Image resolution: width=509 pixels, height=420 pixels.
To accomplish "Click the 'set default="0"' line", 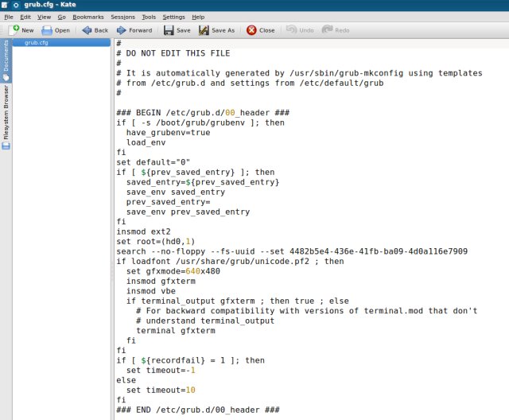I will (x=153, y=162).
